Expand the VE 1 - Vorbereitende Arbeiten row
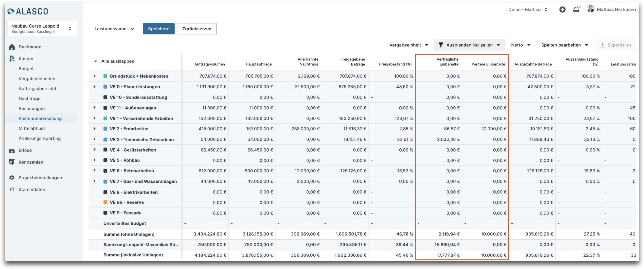 click(94, 118)
